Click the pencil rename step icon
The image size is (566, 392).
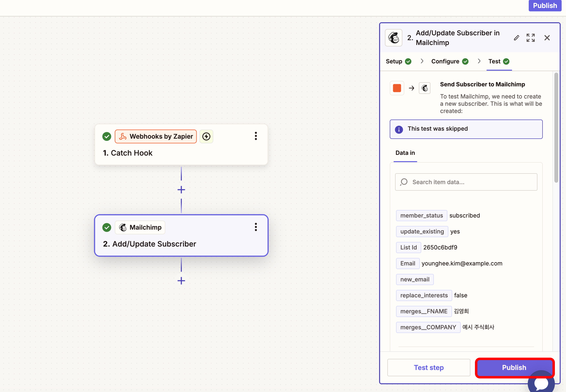coord(516,38)
